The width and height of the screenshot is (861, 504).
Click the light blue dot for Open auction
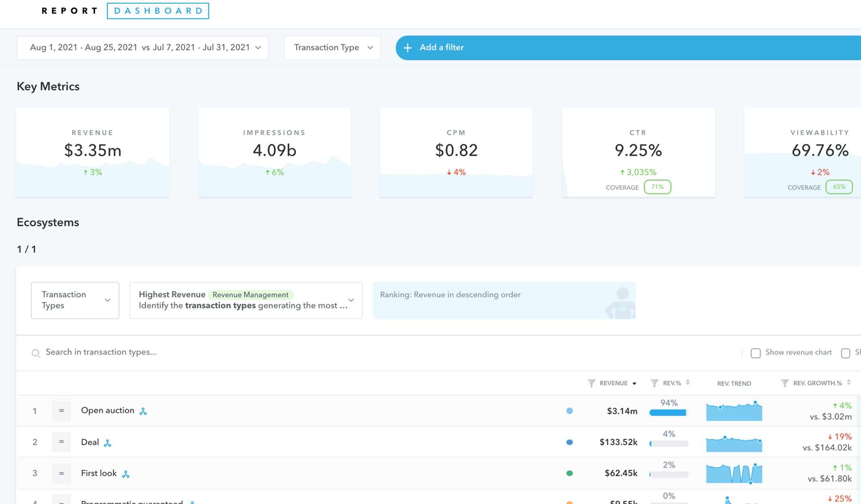[570, 411]
